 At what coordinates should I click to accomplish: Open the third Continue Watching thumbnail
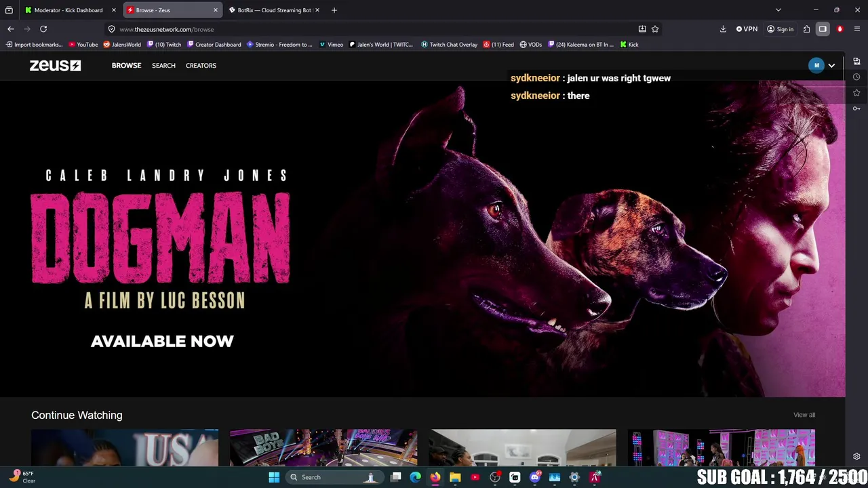click(x=522, y=447)
